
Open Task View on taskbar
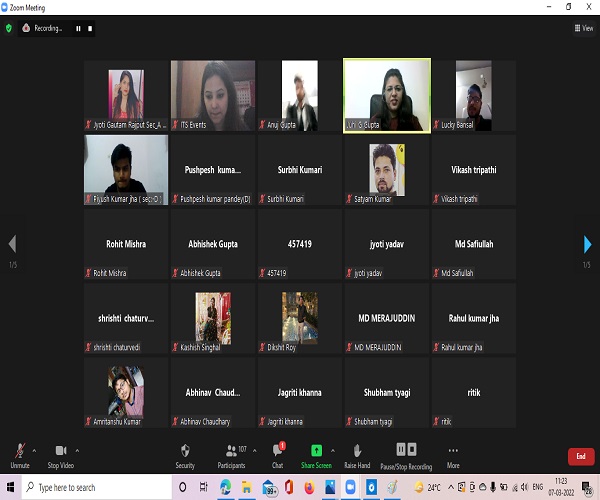coord(204,487)
